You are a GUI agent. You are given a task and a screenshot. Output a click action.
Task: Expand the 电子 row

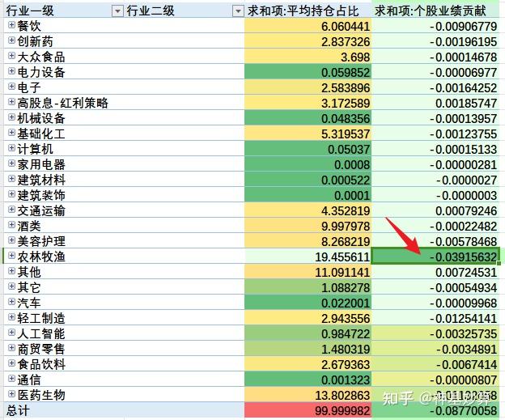click(x=11, y=87)
